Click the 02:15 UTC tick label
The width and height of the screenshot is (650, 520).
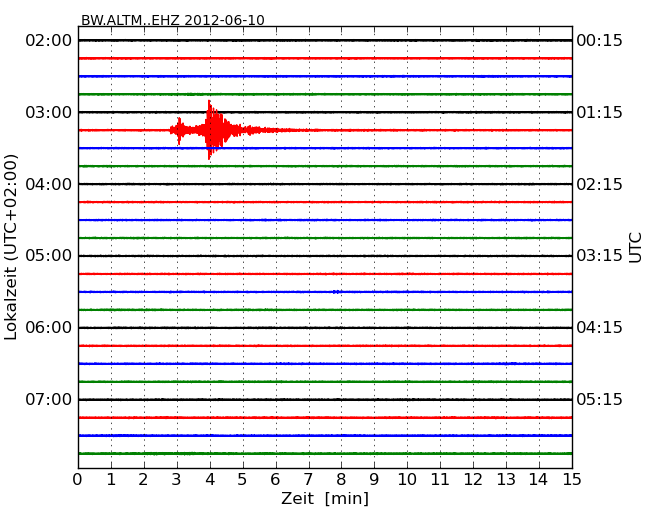(599, 184)
